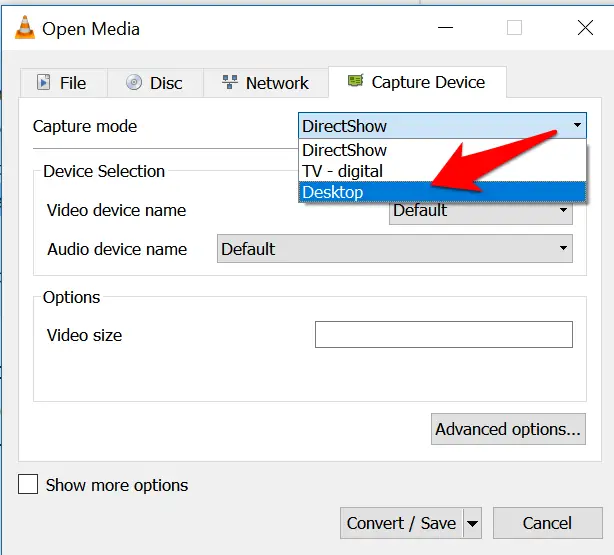Choose DirectShow from the capture mode list
The image size is (614, 555).
(442, 150)
